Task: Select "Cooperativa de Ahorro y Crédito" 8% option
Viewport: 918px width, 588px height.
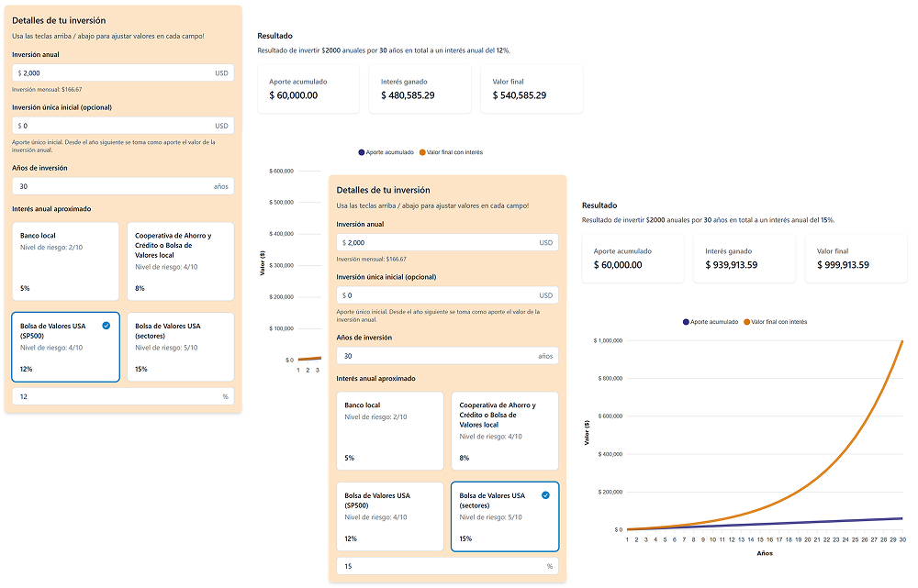Action: pos(180,261)
